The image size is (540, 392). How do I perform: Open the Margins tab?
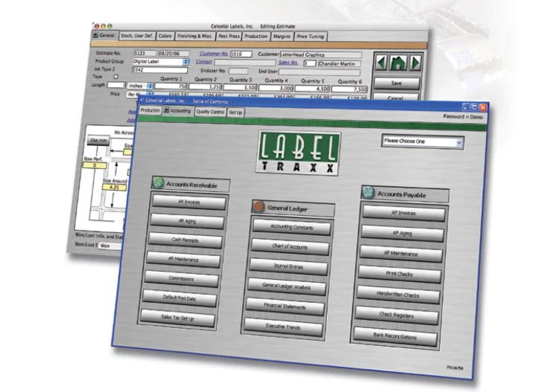(x=282, y=37)
